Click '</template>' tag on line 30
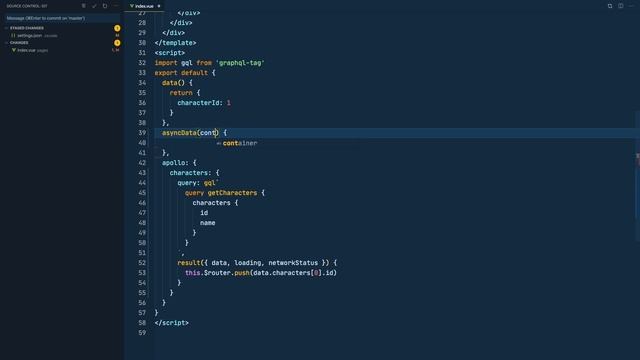 click(x=176, y=43)
